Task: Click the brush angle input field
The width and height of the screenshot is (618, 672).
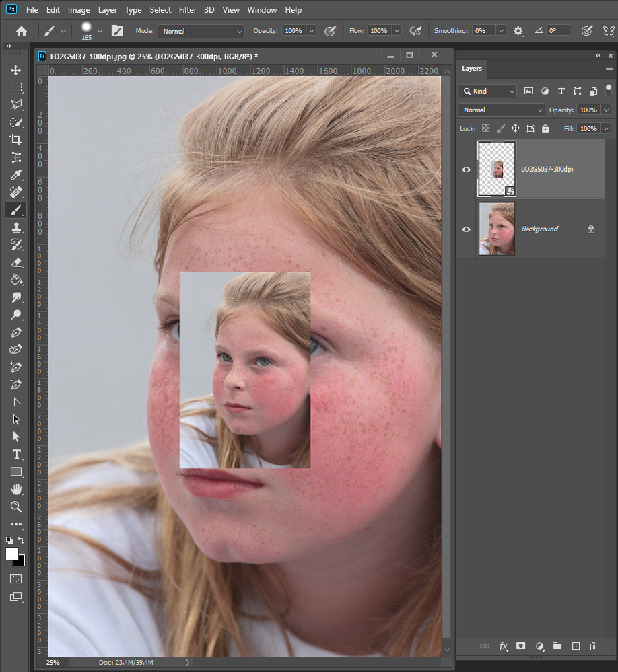Action: click(x=558, y=30)
